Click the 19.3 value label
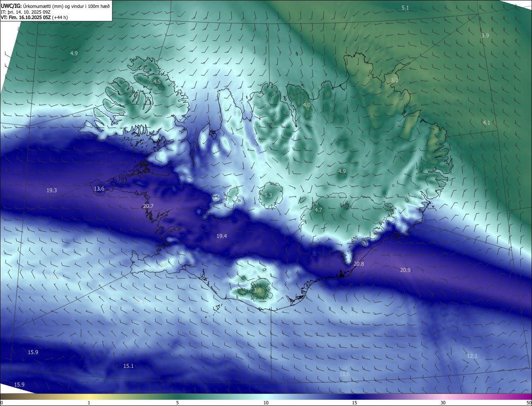The width and height of the screenshot is (532, 406). coord(52,191)
